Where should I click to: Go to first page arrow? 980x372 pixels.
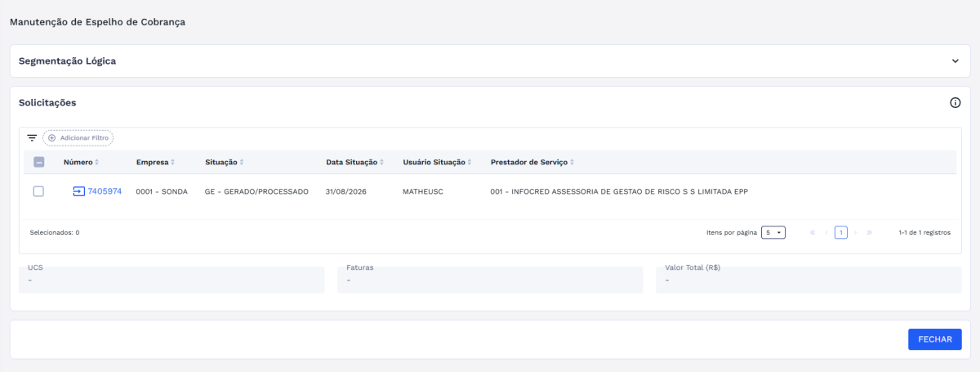(x=813, y=232)
